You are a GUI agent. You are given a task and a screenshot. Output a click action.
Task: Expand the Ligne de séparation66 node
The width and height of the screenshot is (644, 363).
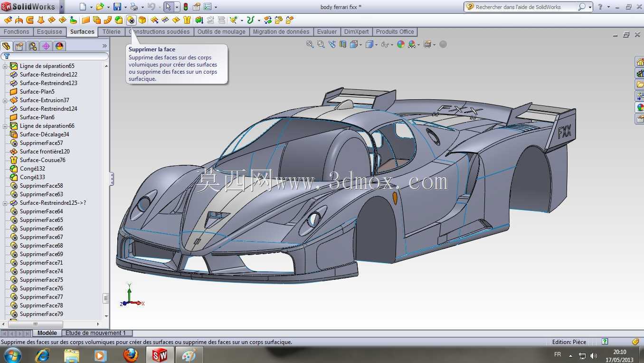tap(5, 126)
